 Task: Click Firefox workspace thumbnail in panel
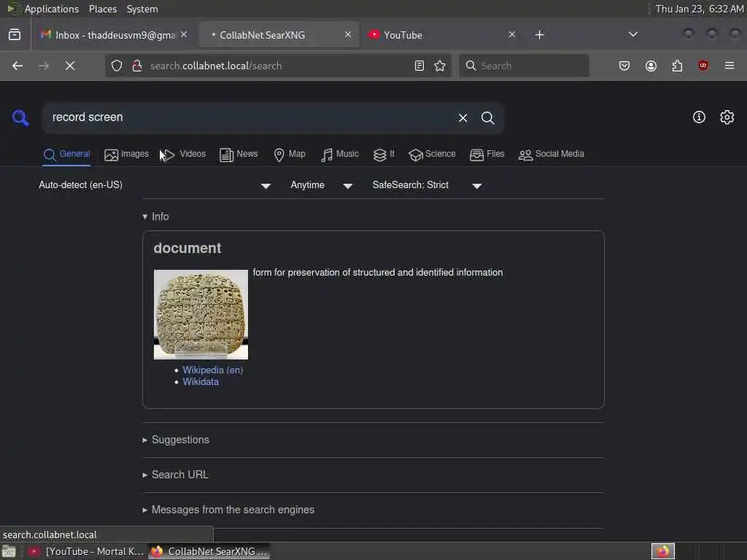pyautogui.click(x=662, y=551)
